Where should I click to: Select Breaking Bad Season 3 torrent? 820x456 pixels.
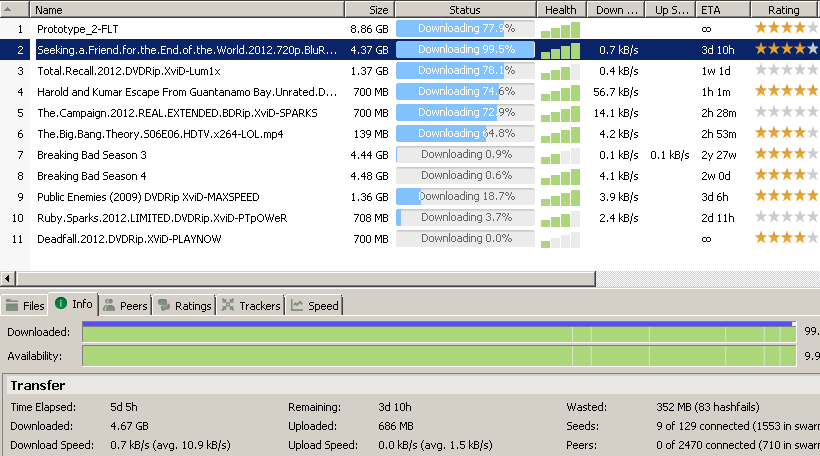click(x=92, y=155)
